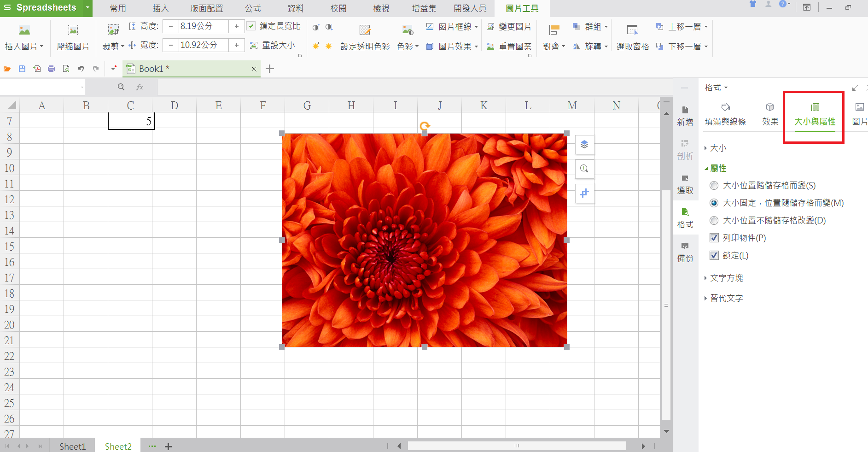Select 'Size fixed, position moves with cells' (M) radio
The image size is (868, 452).
[x=714, y=203]
